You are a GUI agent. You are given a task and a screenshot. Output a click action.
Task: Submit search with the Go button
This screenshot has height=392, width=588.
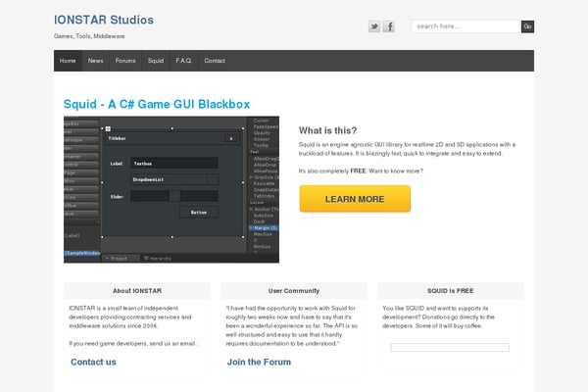(527, 26)
